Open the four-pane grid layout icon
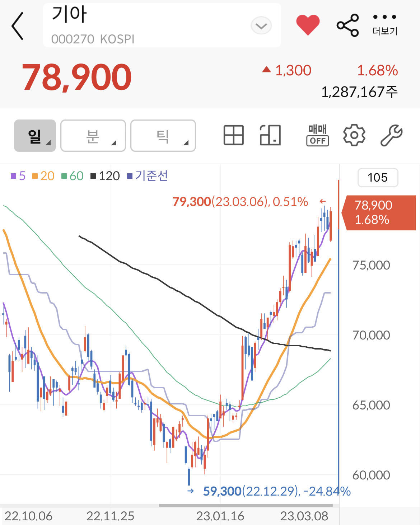Viewport: 420px width, 525px height. tap(234, 135)
